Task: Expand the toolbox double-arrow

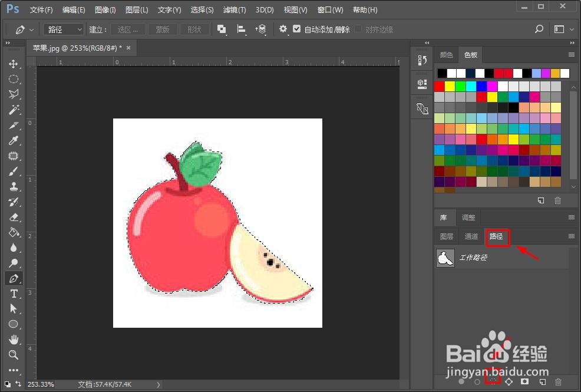Action: (8, 43)
